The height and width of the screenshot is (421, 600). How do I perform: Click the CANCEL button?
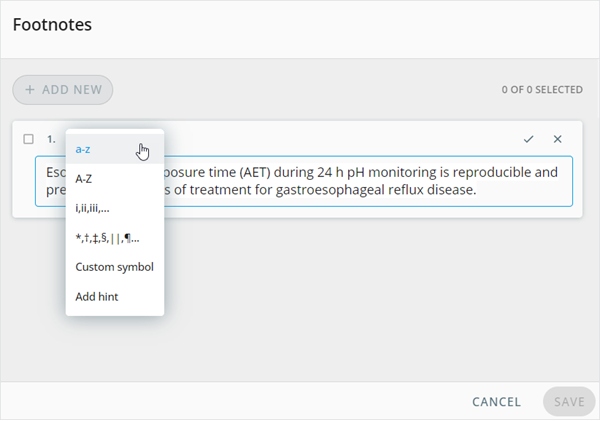496,402
